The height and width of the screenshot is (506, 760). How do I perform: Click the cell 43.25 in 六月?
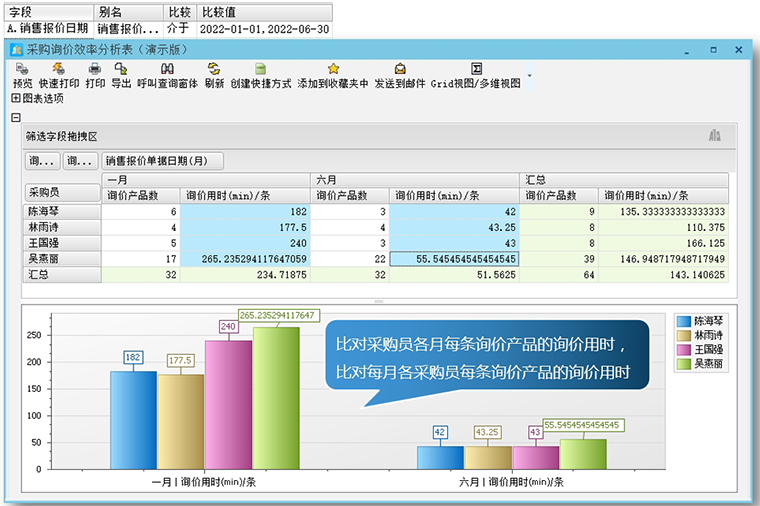pos(454,227)
